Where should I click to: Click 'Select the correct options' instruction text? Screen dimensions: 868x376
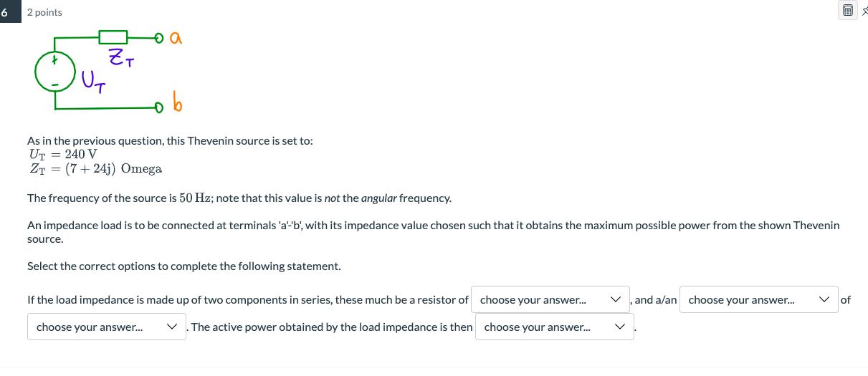(x=183, y=266)
